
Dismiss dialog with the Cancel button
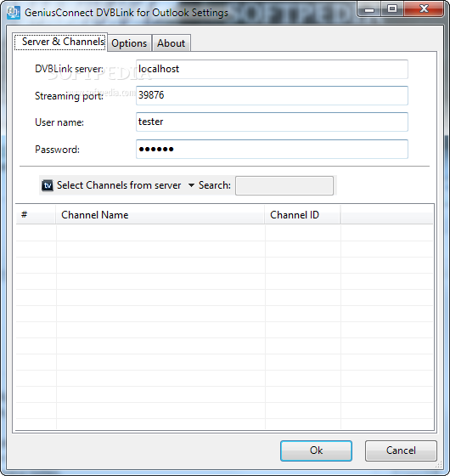(401, 450)
